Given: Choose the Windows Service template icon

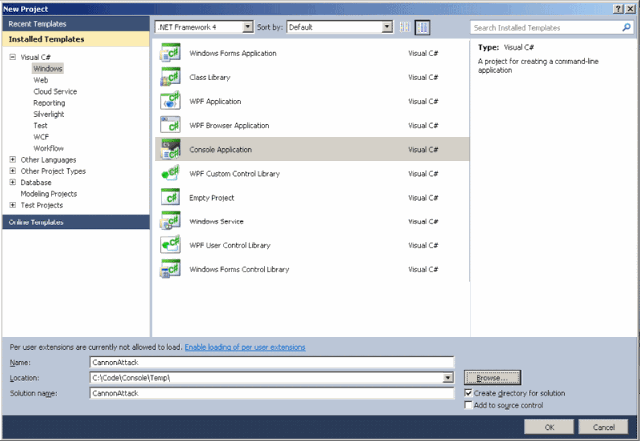Looking at the screenshot, I should 170,221.
